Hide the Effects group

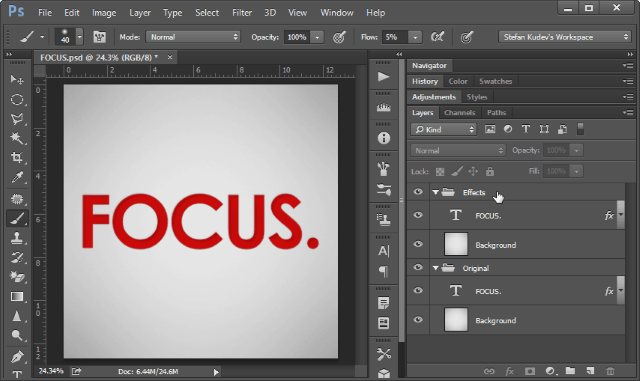coord(418,192)
